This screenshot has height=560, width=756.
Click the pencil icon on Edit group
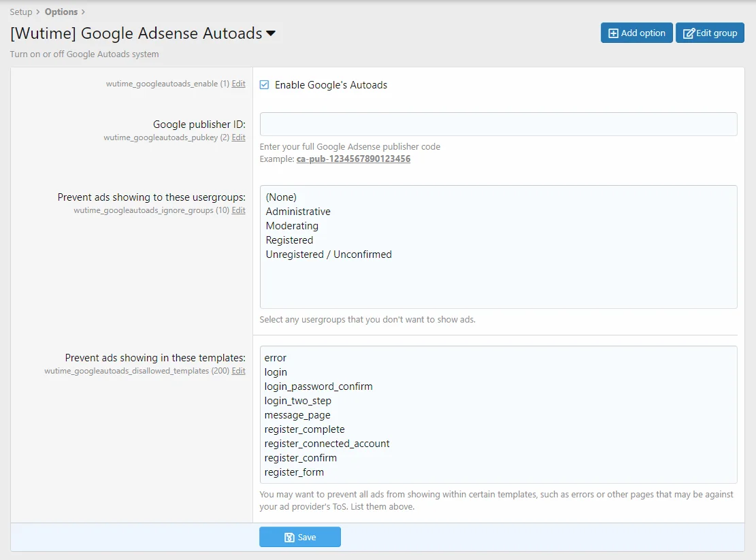tap(689, 33)
